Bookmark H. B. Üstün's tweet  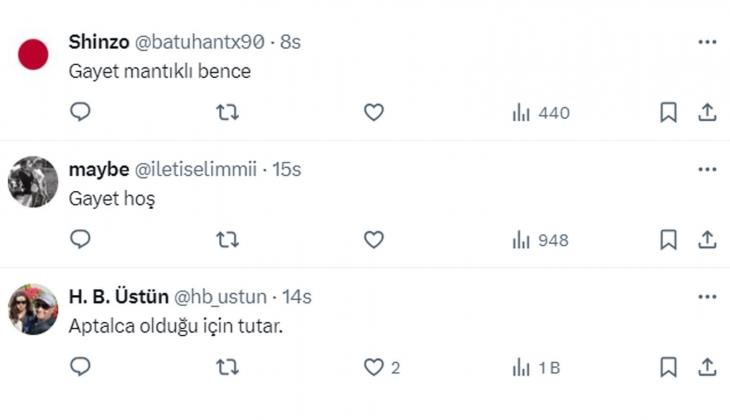[669, 368]
